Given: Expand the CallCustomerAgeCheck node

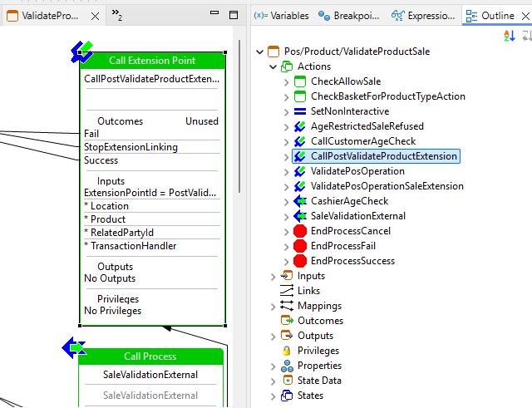Looking at the screenshot, I should pyautogui.click(x=286, y=142).
